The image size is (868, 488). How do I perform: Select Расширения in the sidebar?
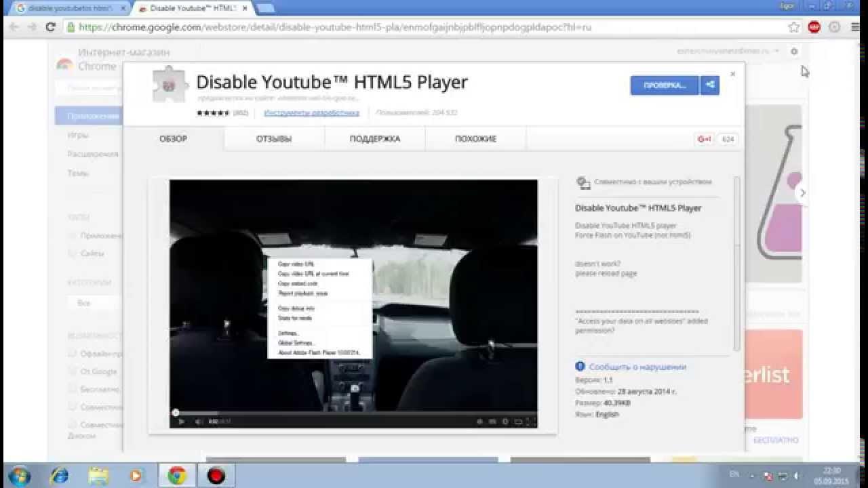pyautogui.click(x=92, y=154)
